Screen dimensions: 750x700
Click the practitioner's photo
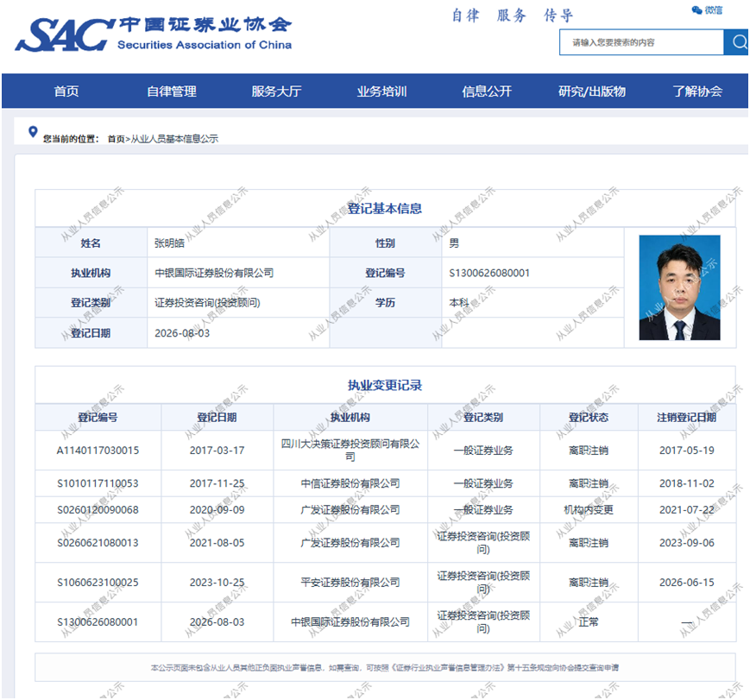click(x=679, y=287)
